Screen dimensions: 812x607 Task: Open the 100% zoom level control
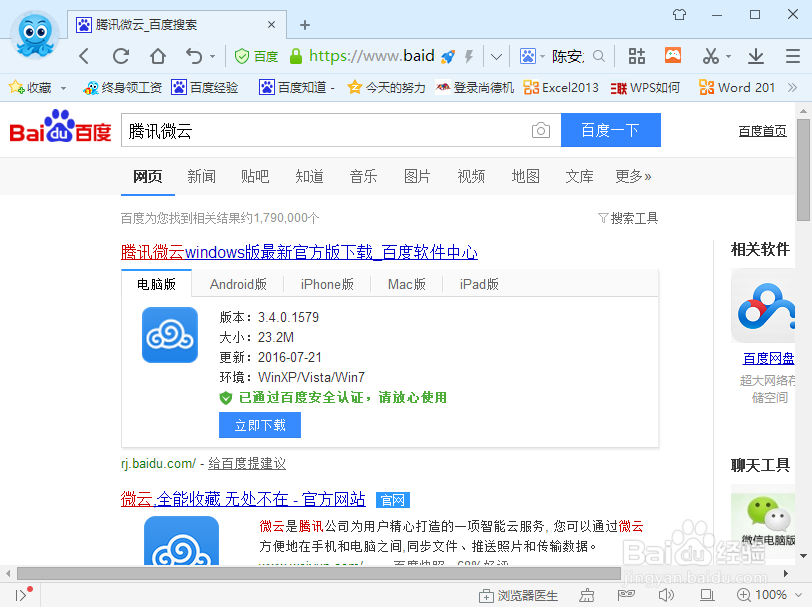(x=769, y=595)
